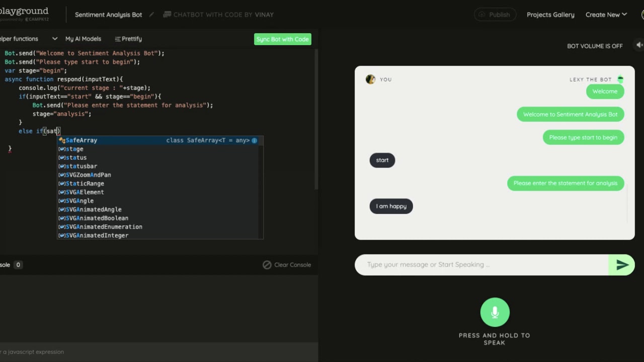644x362 pixels.
Task: Click the microphone press-and-hold button
Action: coord(495,312)
